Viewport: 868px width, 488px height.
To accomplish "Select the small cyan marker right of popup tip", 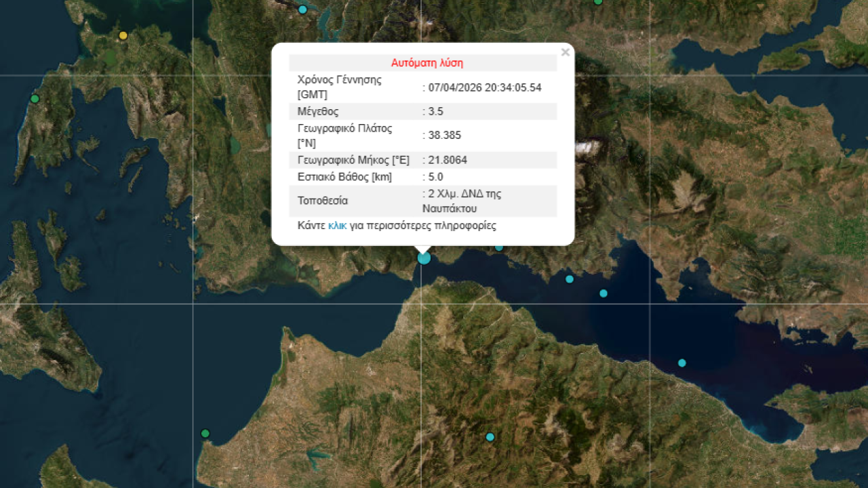I will 499,247.
